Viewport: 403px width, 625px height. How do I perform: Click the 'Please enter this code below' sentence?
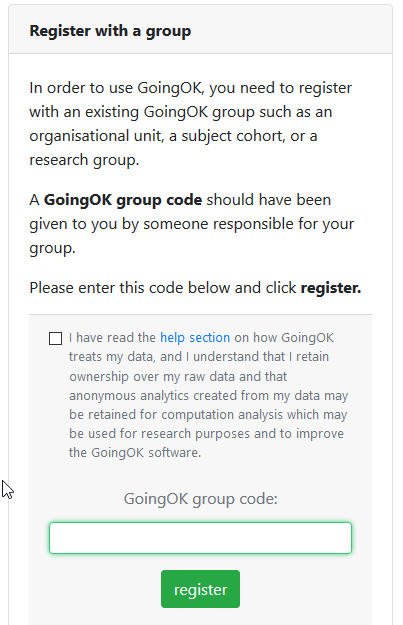195,288
